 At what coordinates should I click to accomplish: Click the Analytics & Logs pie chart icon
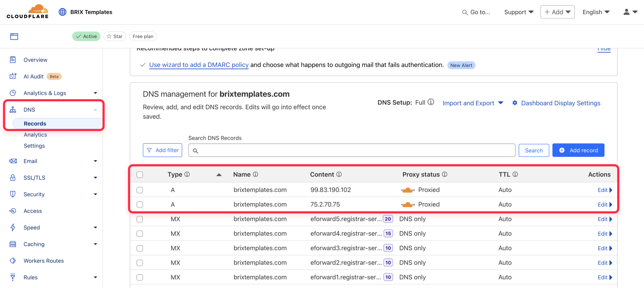point(13,93)
